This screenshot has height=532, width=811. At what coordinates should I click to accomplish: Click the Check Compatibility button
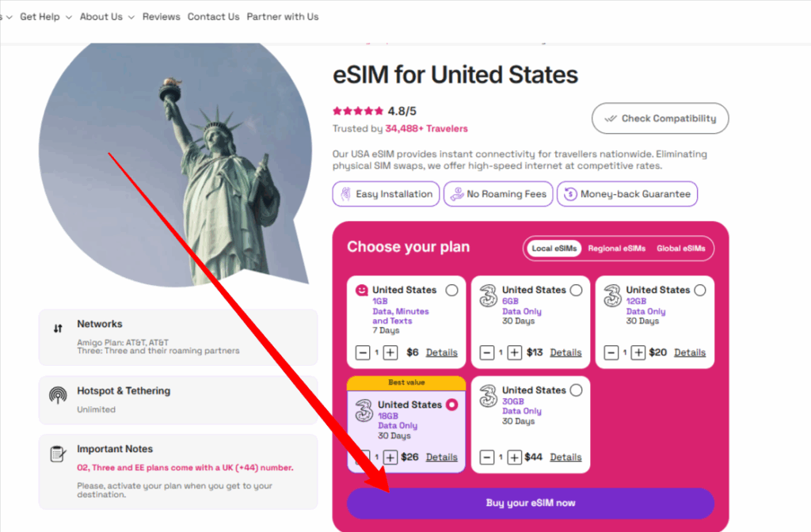pos(660,119)
